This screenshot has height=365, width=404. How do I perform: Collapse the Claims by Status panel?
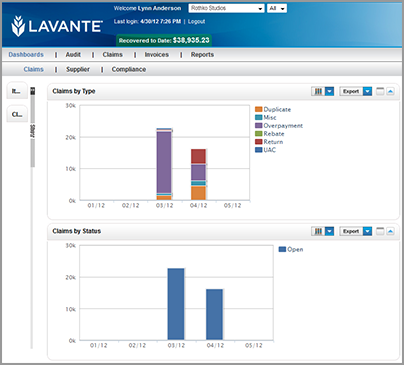390,231
